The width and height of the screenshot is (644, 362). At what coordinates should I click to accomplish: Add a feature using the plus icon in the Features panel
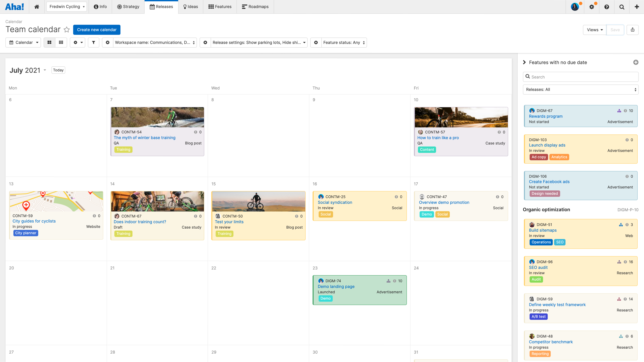point(636,63)
